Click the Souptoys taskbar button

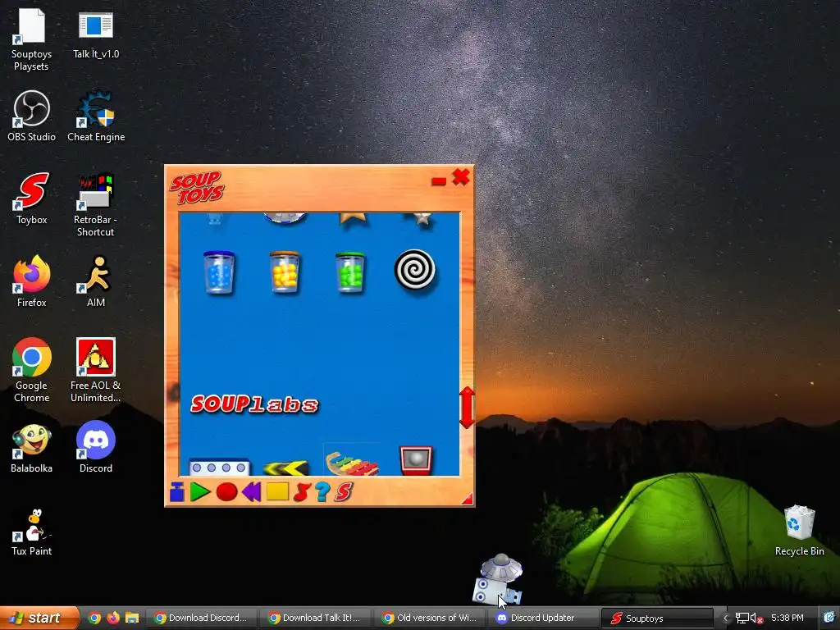(658, 619)
